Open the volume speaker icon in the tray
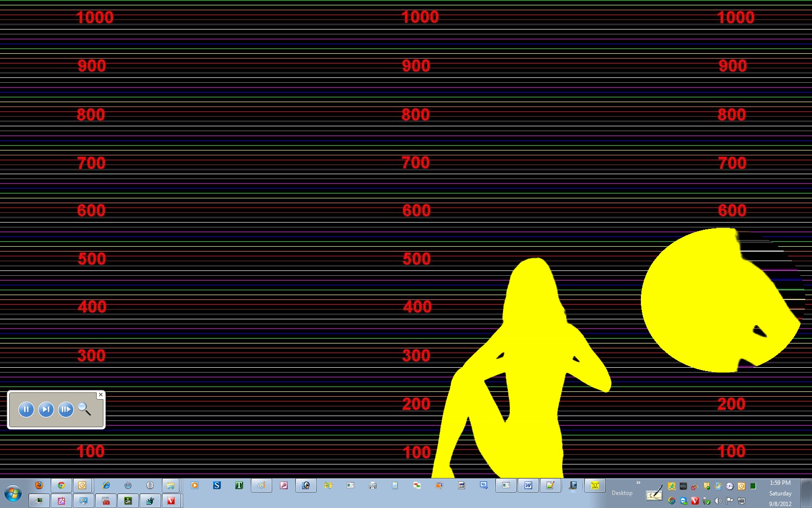 pyautogui.click(x=718, y=501)
